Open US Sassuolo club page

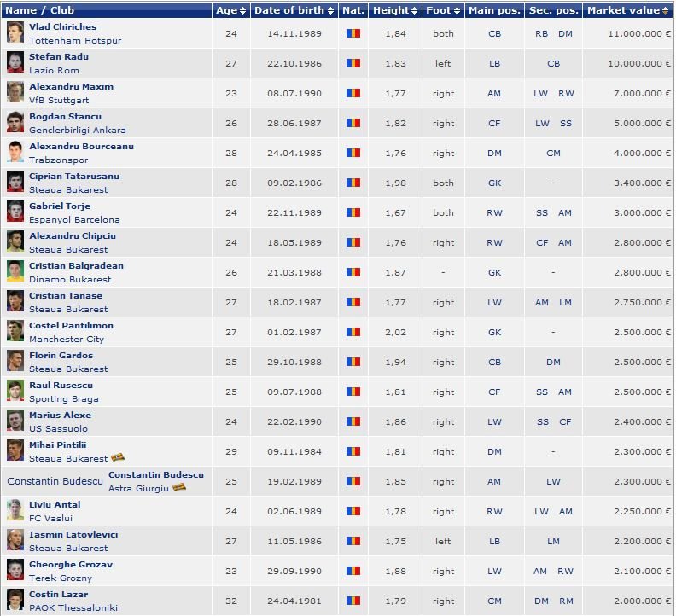coord(58,429)
